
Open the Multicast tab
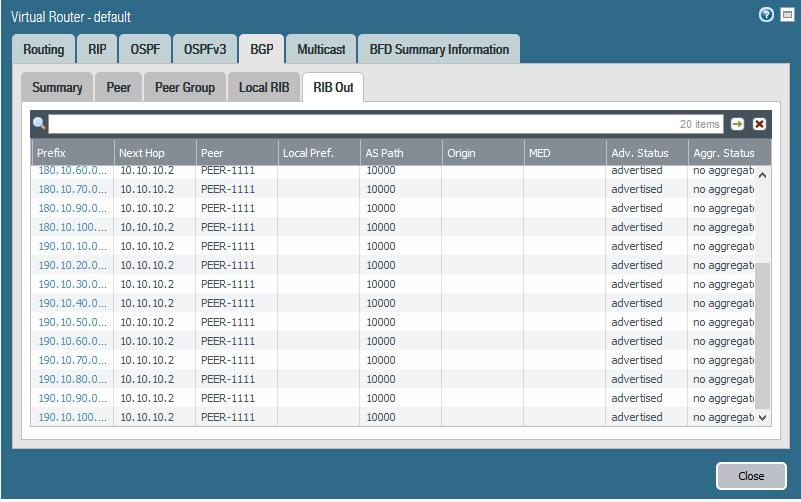[320, 49]
